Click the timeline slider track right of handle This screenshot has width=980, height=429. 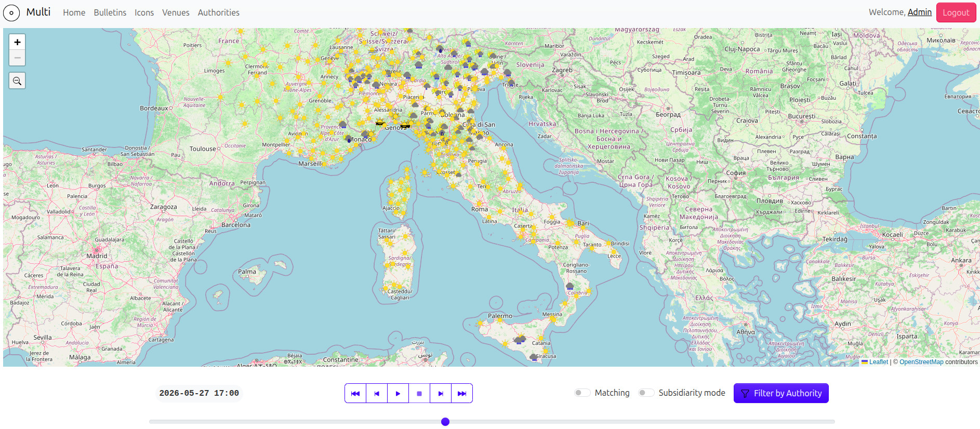pos(642,422)
